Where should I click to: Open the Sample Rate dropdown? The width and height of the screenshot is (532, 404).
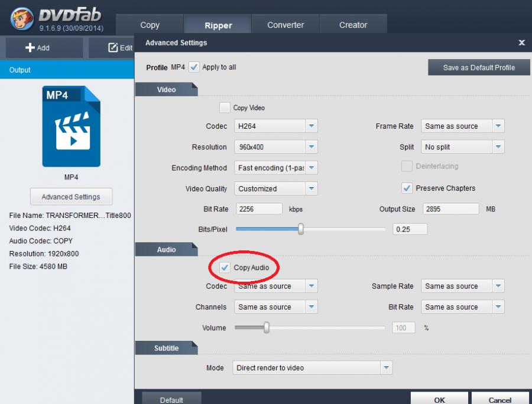pos(463,286)
